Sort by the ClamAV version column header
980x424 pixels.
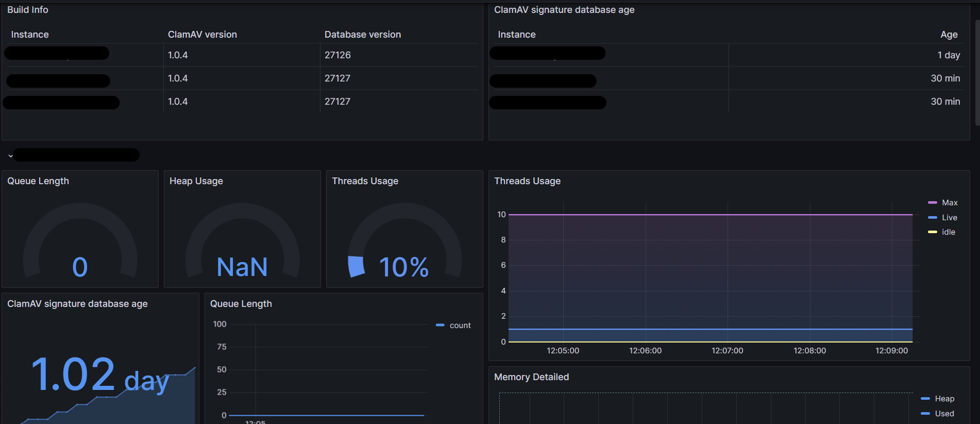click(x=202, y=35)
